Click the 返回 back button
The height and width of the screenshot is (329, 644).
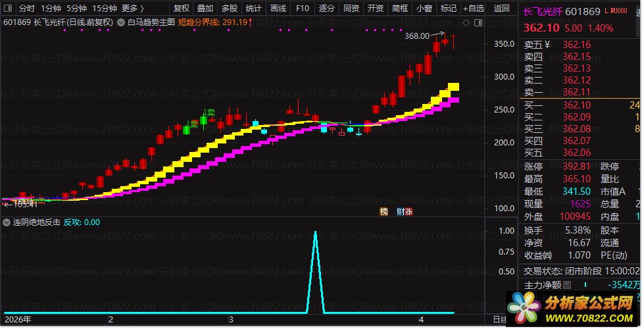point(501,8)
